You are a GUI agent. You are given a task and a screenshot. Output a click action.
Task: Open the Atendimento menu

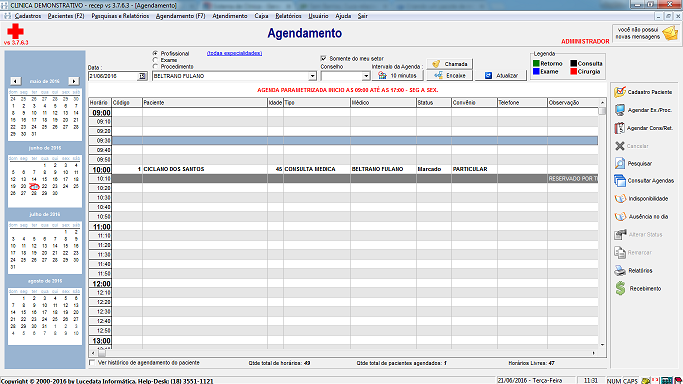point(230,16)
